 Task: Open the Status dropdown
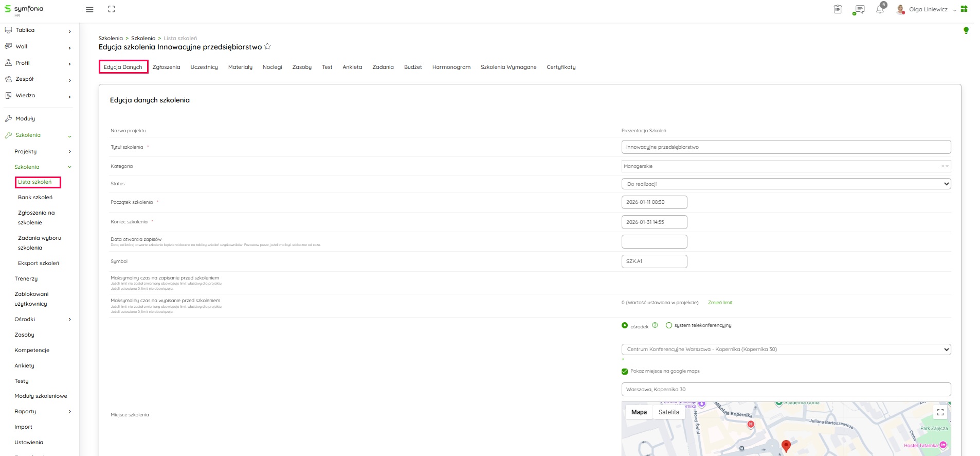(x=786, y=184)
